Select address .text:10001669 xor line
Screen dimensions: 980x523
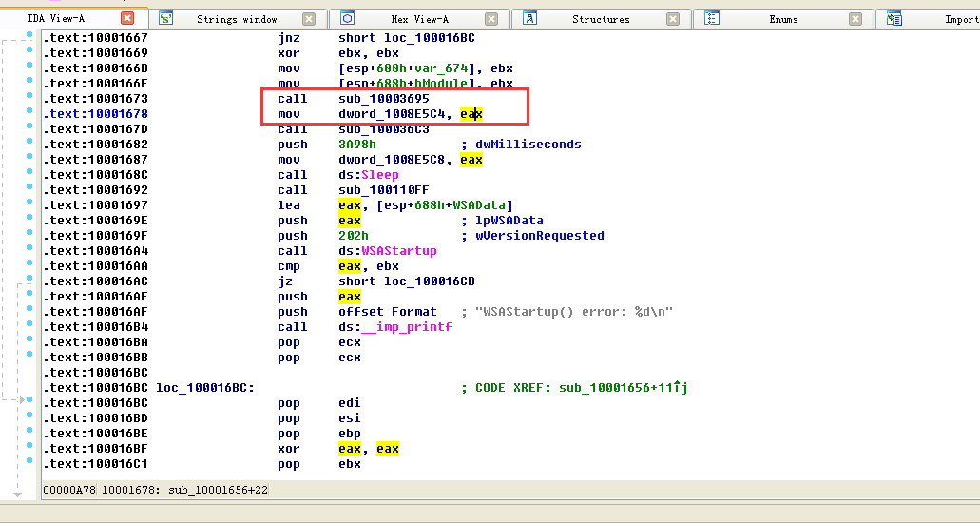click(96, 53)
